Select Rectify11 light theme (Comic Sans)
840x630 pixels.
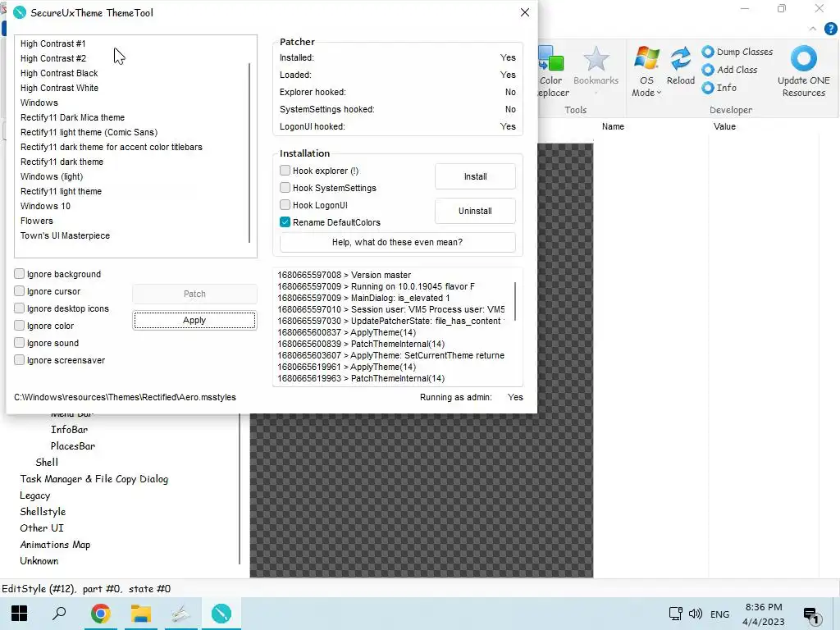(x=89, y=132)
